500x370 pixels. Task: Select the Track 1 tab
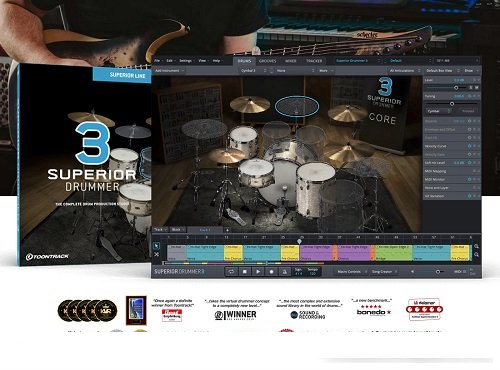[x=205, y=230]
